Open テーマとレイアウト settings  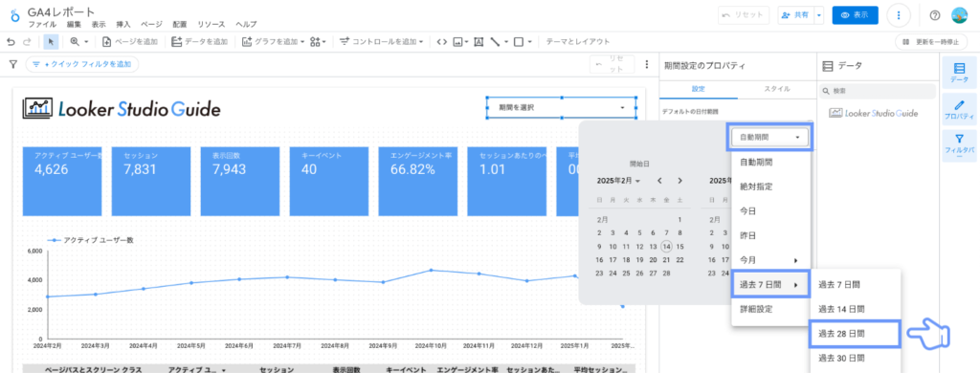coord(577,42)
